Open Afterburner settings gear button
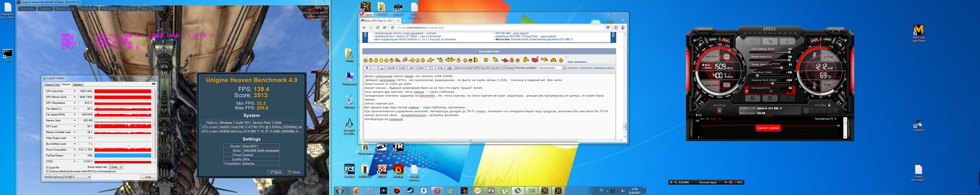Image resolution: width=980 pixels, height=195 pixels. [753, 99]
